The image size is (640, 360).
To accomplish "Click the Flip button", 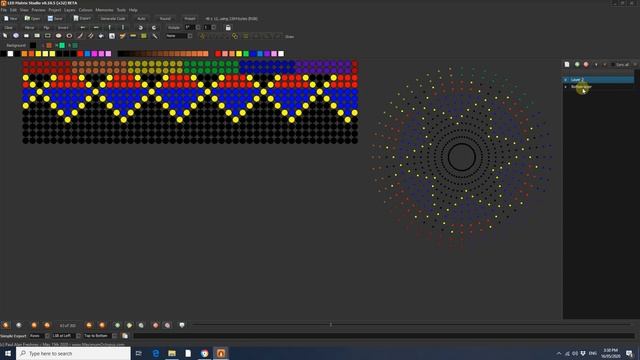I will pos(46,27).
